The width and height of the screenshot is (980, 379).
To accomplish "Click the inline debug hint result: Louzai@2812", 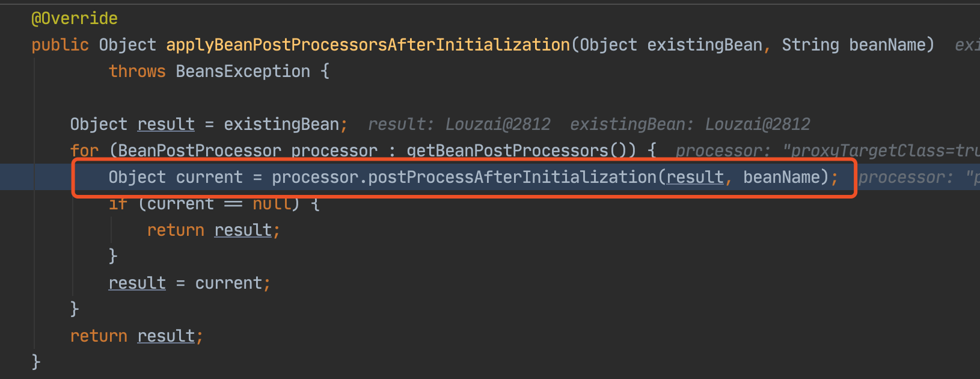I will (459, 124).
